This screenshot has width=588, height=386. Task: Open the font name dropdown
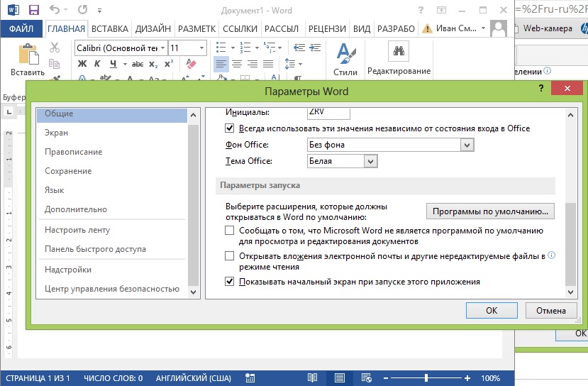pos(162,48)
